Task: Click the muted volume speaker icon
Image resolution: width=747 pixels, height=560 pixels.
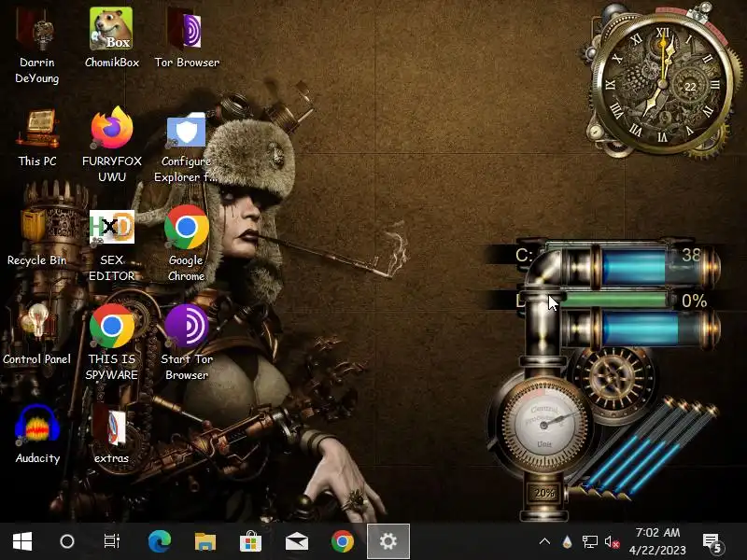Action: click(x=612, y=541)
